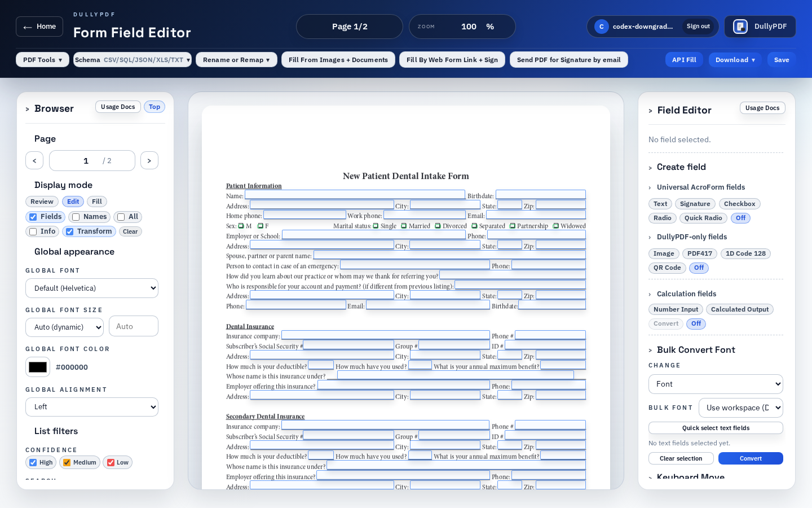Select Text field type
This screenshot has width=812, height=508.
tap(660, 204)
